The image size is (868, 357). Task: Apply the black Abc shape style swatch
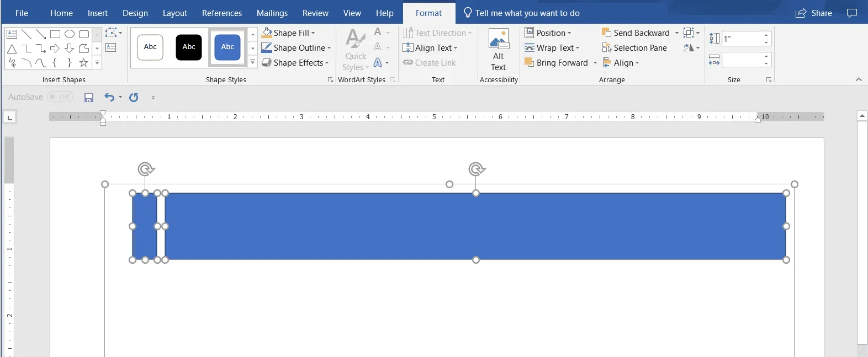(x=189, y=47)
